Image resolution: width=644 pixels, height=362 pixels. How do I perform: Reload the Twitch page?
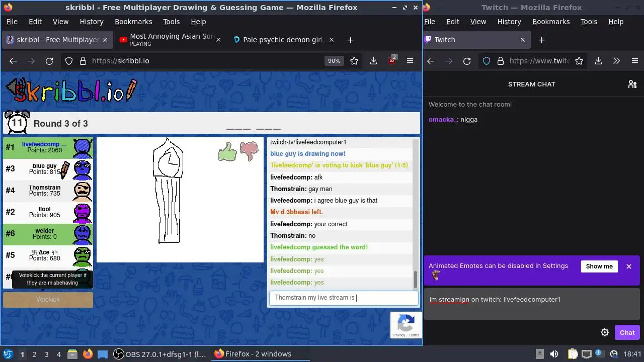click(467, 61)
